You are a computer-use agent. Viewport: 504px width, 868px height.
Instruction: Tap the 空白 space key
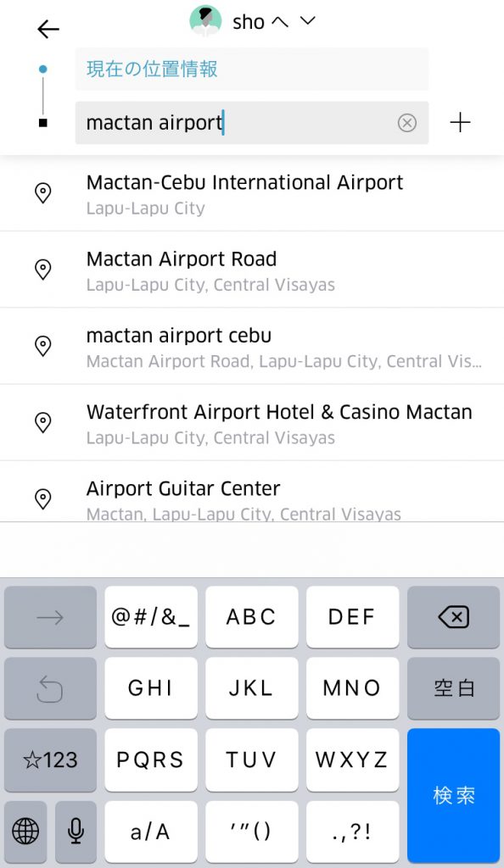pos(454,688)
